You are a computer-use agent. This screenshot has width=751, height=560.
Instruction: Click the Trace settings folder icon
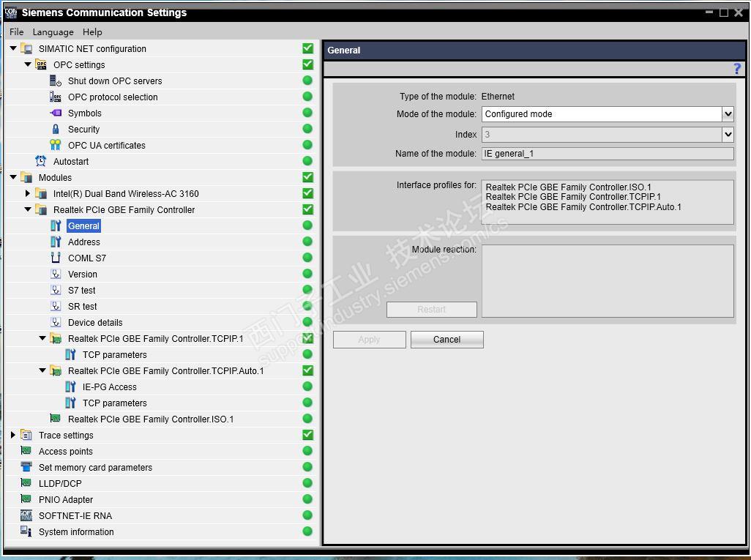26,435
